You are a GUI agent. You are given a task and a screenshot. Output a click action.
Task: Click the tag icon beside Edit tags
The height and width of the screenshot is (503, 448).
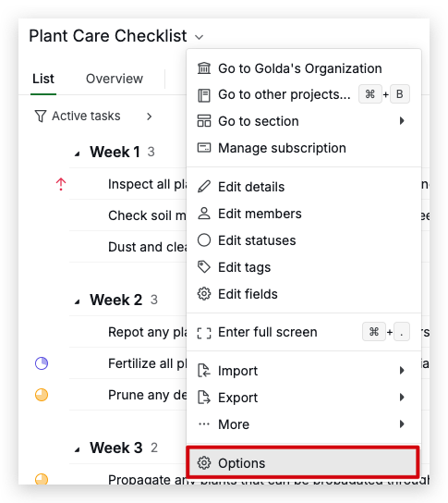204,267
